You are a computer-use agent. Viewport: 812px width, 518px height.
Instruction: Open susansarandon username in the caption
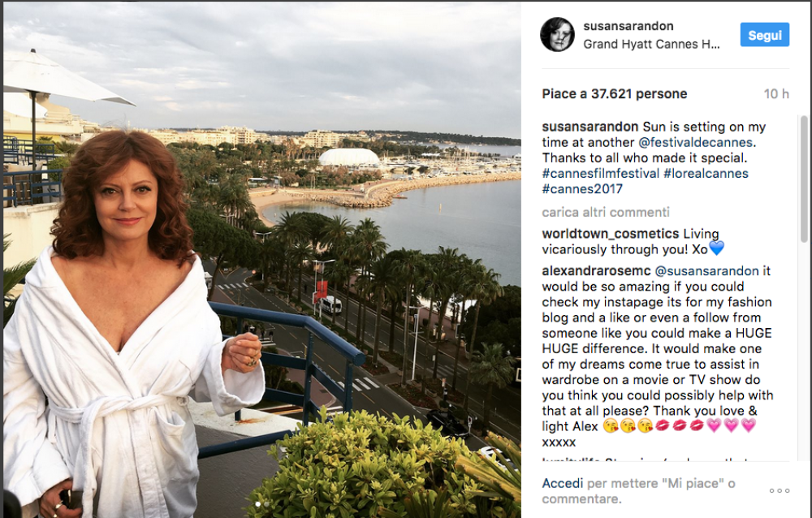point(590,127)
